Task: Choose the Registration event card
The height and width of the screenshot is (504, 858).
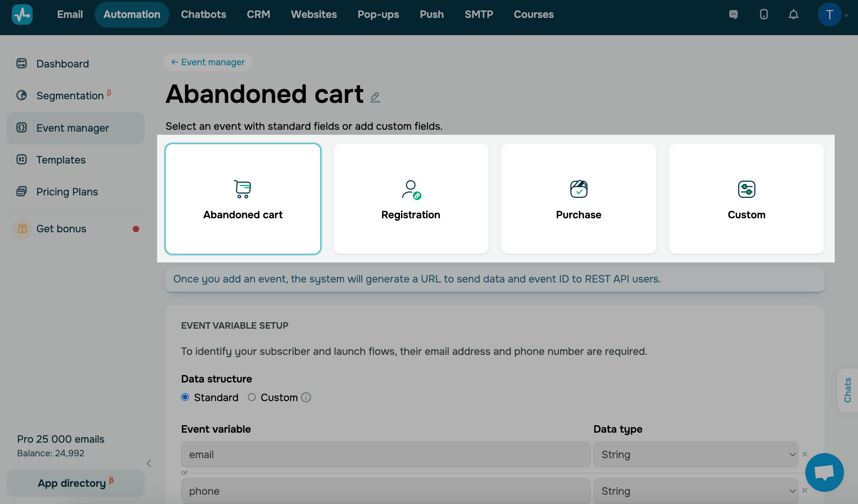Action: click(x=411, y=199)
